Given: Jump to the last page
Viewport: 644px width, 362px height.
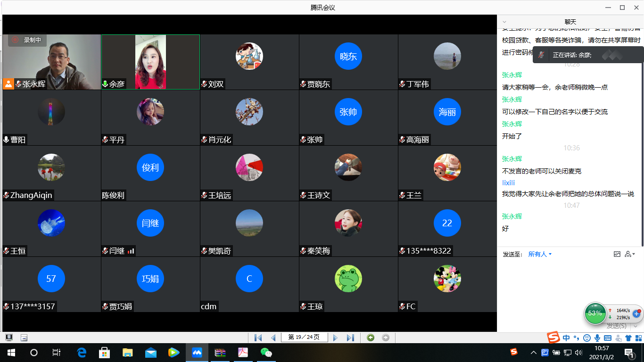Looking at the screenshot, I should coord(350,337).
